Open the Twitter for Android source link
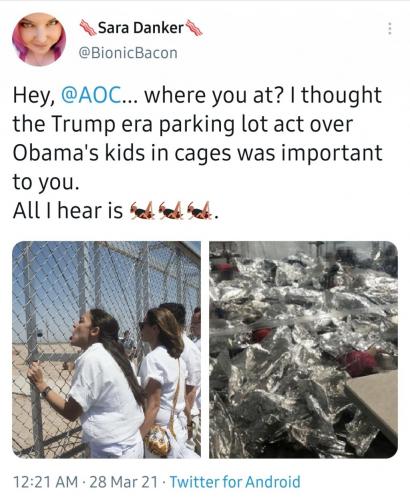Screen dimensions: 410x500 pyautogui.click(x=235, y=482)
